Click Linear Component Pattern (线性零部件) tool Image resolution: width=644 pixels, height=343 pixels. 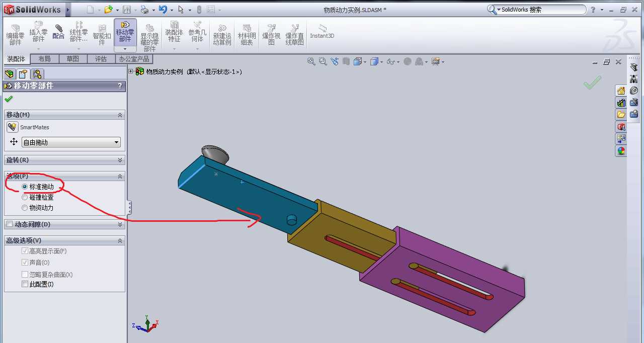click(79, 32)
